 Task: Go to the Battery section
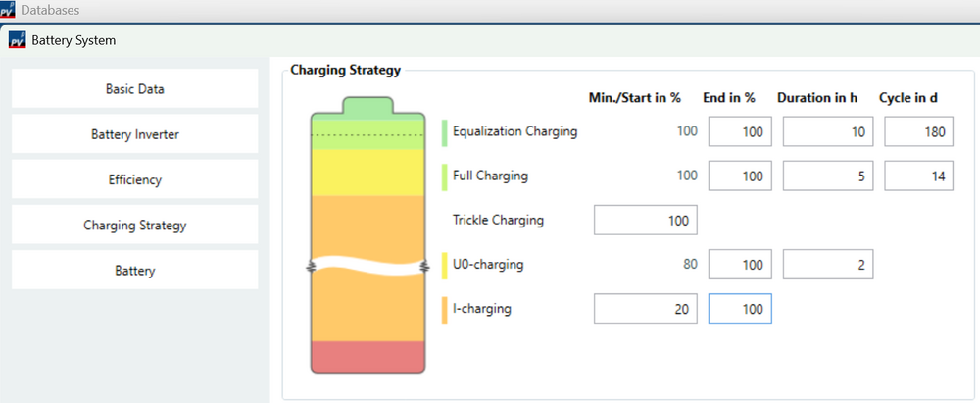[135, 270]
